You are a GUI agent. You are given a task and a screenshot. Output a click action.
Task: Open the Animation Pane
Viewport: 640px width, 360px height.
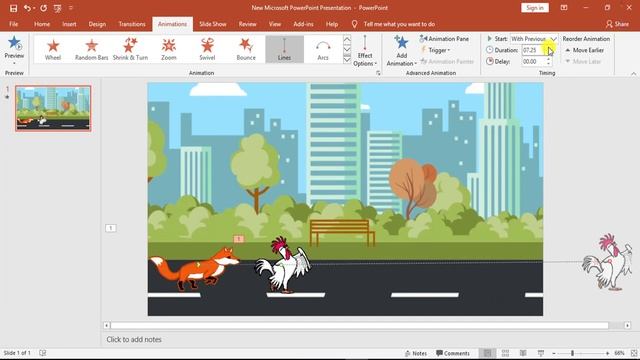444,39
